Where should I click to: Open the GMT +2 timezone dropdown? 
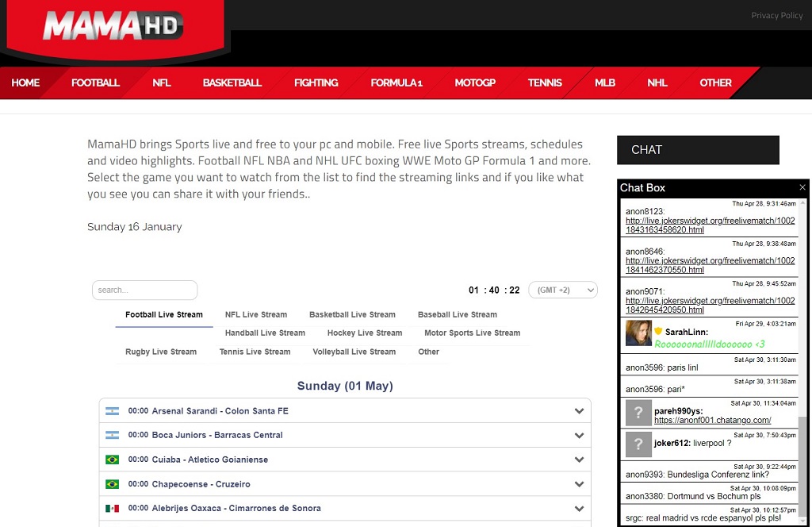[563, 290]
